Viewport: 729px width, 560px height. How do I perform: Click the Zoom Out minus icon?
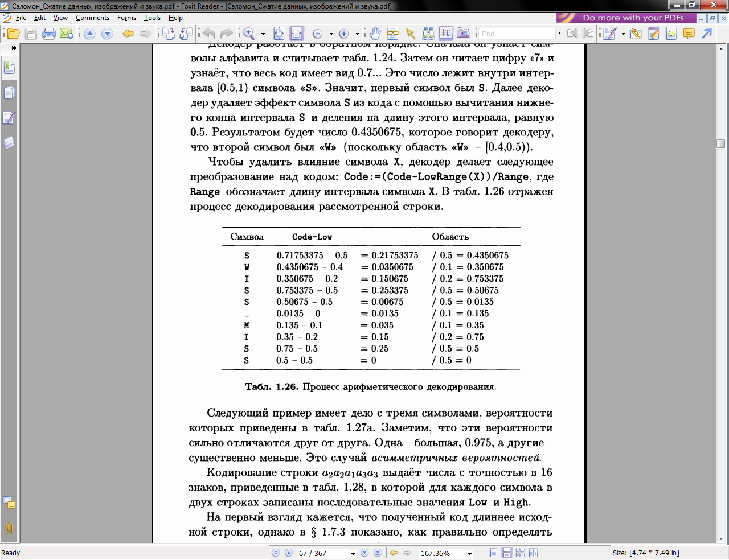(318, 34)
